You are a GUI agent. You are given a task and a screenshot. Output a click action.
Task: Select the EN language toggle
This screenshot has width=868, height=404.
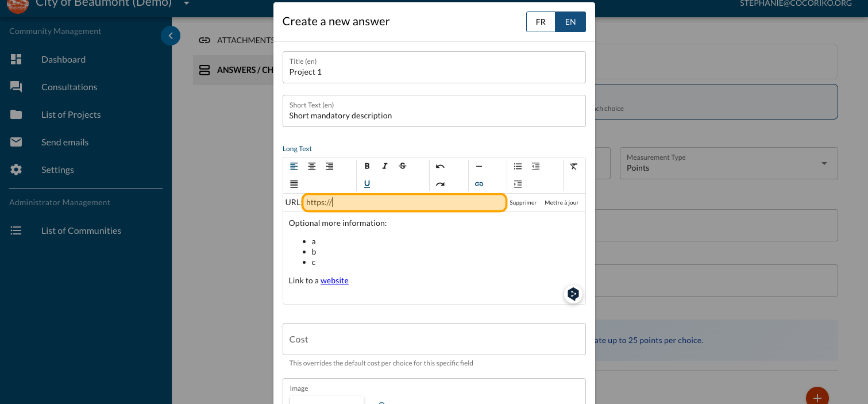coord(570,22)
